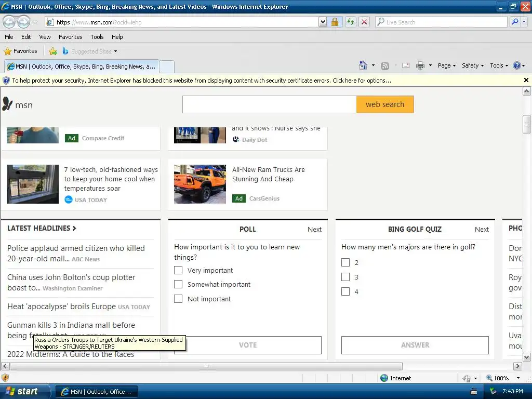Click the vertical scrollbar down arrow
The height and width of the screenshot is (399, 532).
(x=527, y=357)
